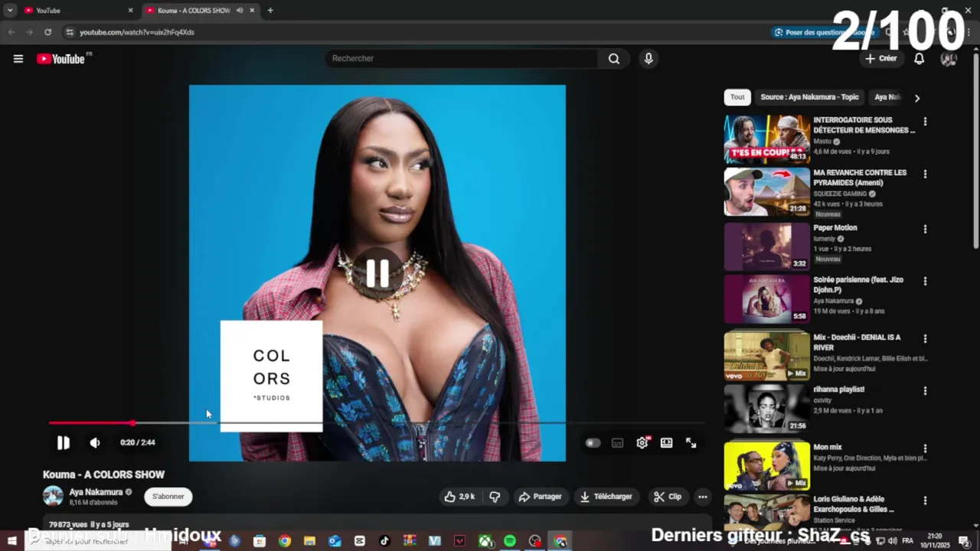Open Windows Start menu
This screenshot has height=551, width=980.
tap(11, 541)
